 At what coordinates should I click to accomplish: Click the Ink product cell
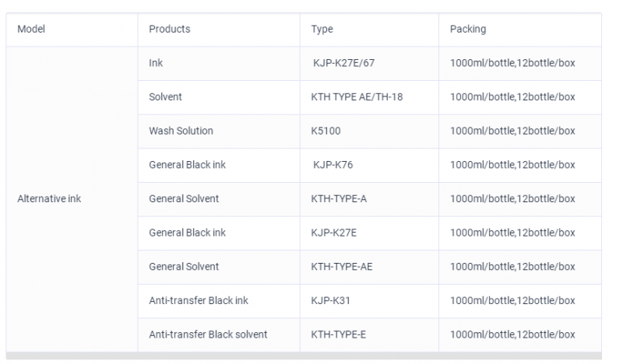click(219, 64)
